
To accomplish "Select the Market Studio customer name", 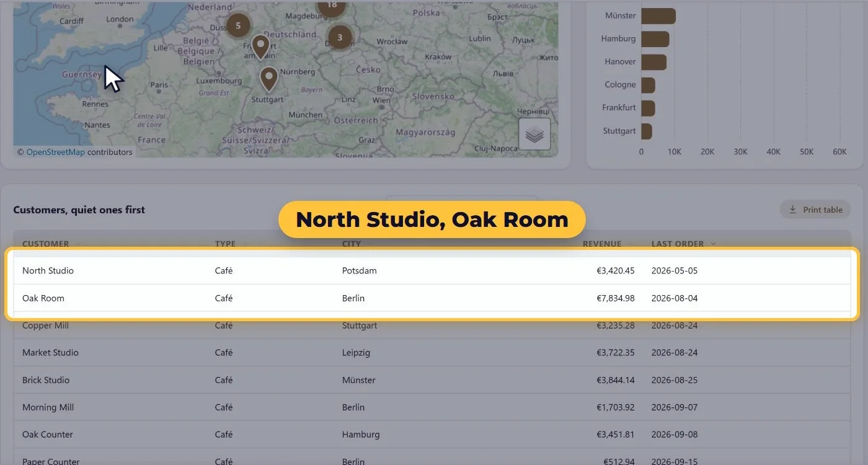I will click(x=50, y=353).
